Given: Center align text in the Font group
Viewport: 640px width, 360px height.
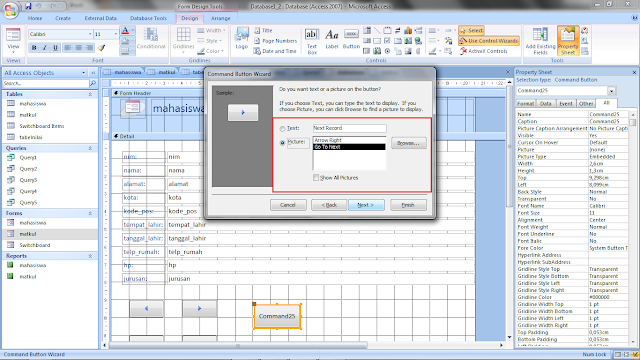Looking at the screenshot, I should tap(78, 48).
